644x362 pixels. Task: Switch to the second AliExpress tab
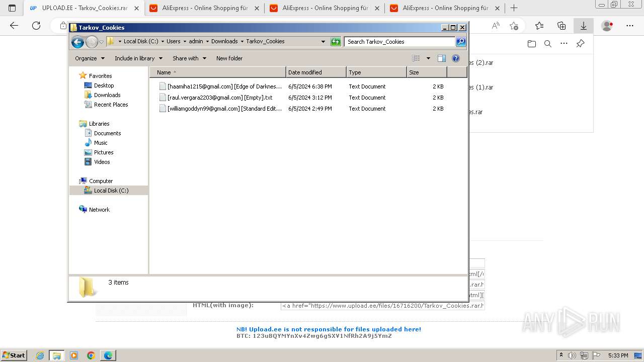[325, 8]
